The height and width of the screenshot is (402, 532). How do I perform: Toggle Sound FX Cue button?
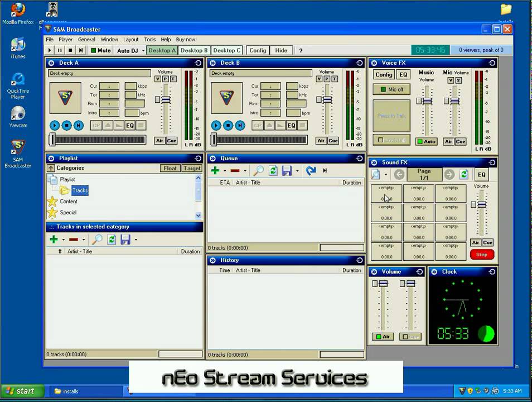tap(487, 242)
